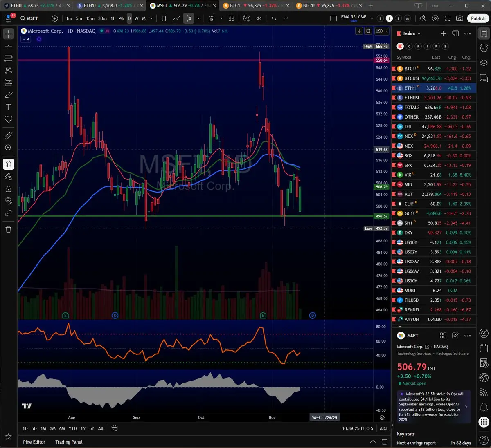
Task: Open watchlist advanced view table icon
Action: tap(455, 34)
